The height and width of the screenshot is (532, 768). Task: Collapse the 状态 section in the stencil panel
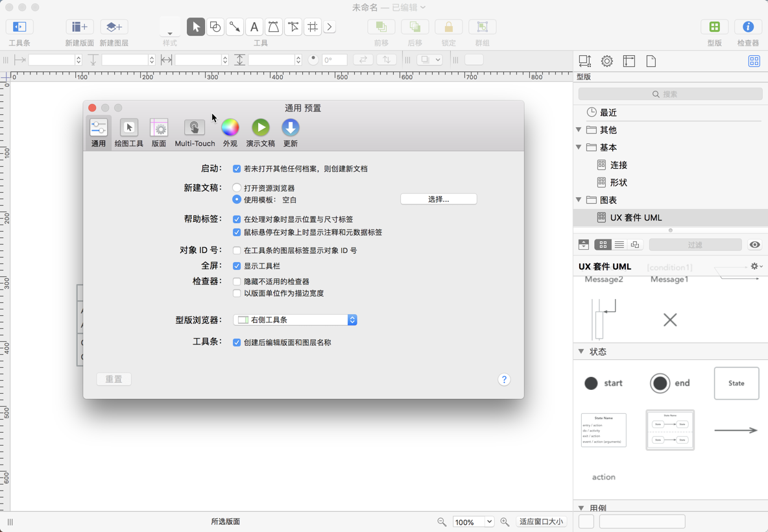(x=581, y=351)
